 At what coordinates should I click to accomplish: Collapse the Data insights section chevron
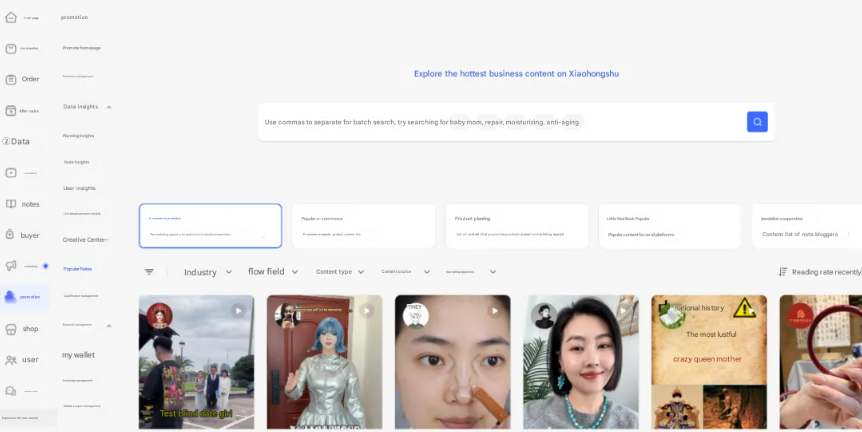coord(109,107)
